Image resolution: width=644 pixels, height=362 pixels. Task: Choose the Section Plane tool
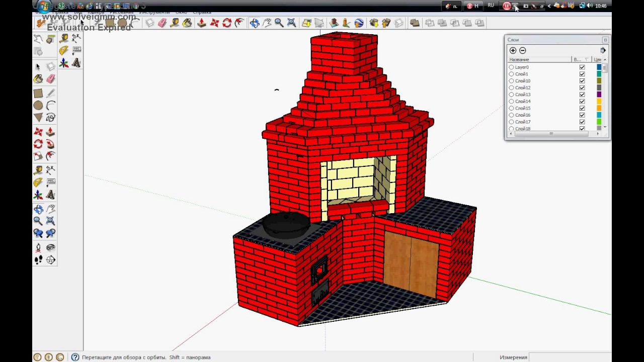click(x=50, y=260)
